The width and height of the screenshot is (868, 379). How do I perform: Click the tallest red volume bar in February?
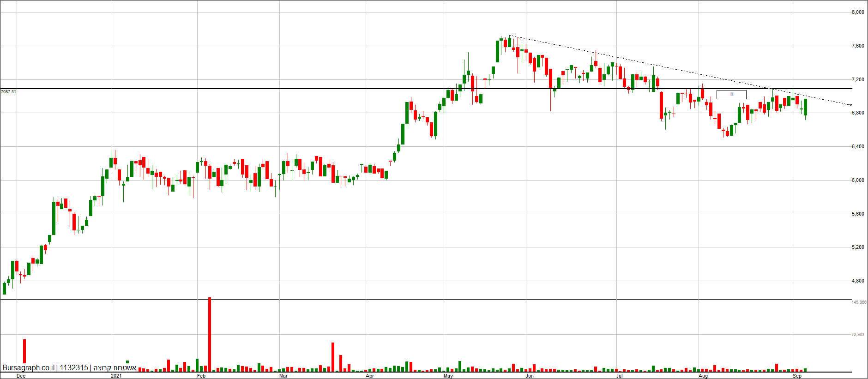210,335
